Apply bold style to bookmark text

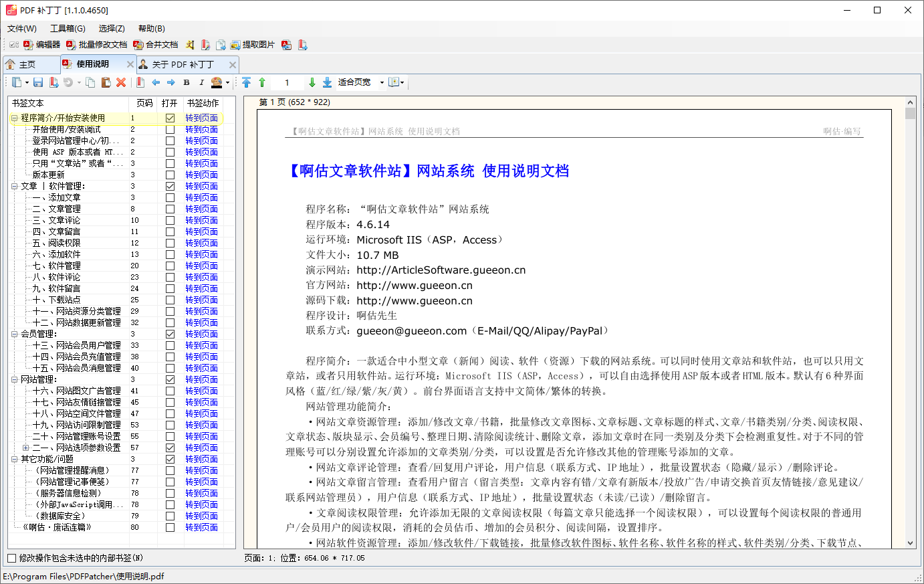[187, 82]
